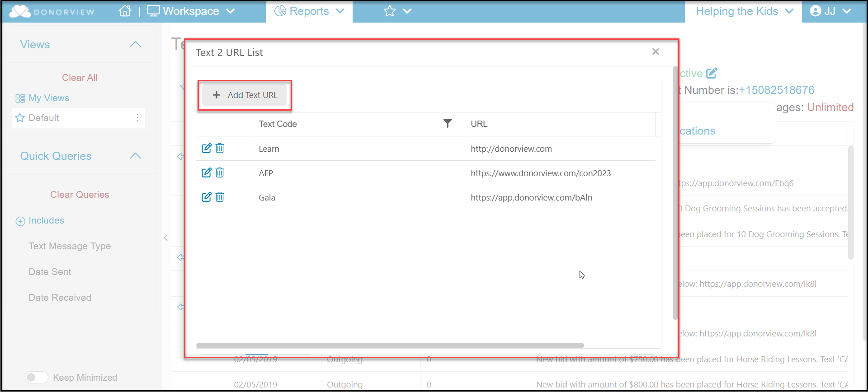868x392 pixels.
Task: Select the https://www.donorview.com/con2023 URL cell
Action: (560, 173)
